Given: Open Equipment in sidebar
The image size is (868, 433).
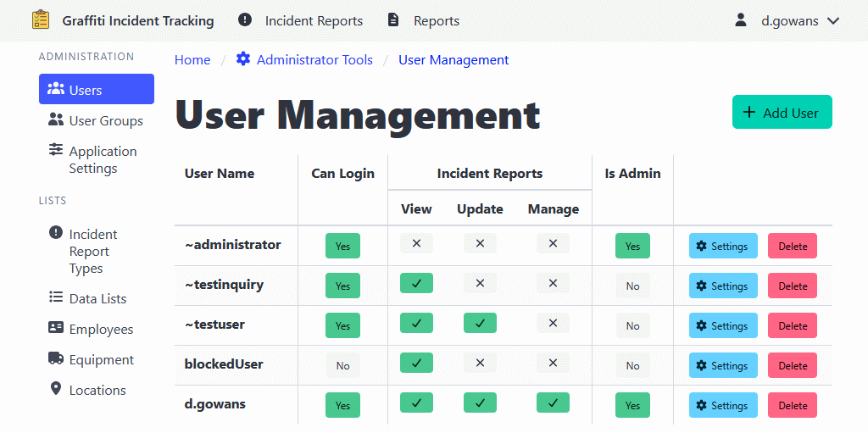Looking at the screenshot, I should 97,359.
